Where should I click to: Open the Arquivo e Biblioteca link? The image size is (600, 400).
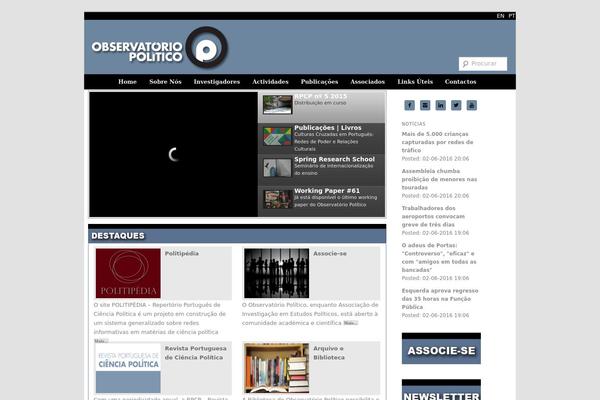click(329, 353)
